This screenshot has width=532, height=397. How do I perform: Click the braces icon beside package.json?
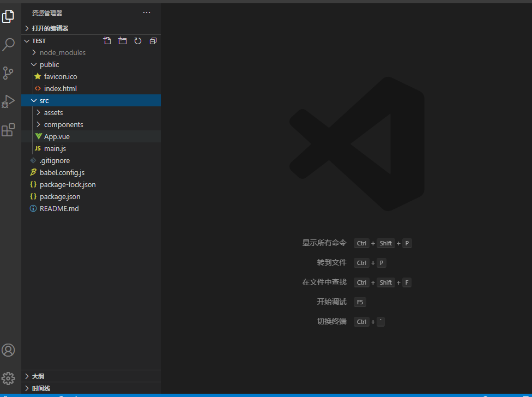[33, 196]
